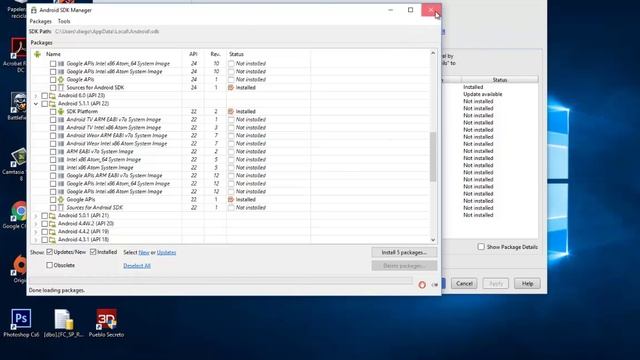
Task: Click 'Update available' status in background window
Action: coord(482,94)
